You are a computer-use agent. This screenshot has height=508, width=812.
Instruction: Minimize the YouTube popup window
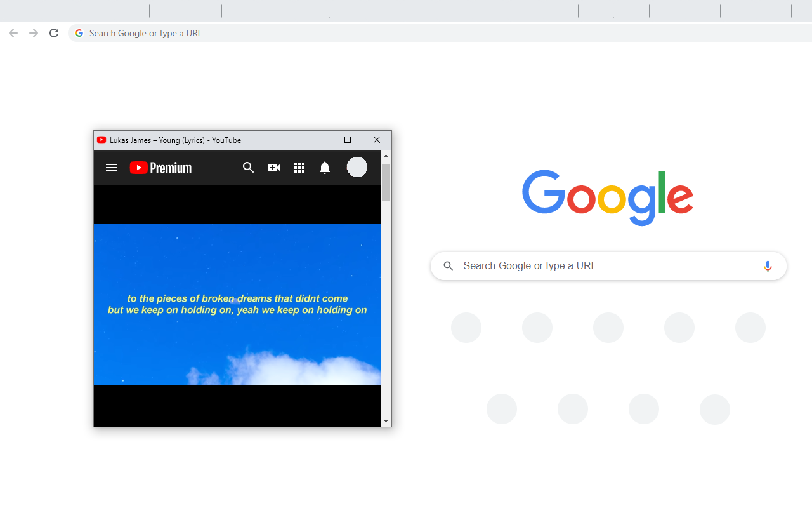coord(318,140)
